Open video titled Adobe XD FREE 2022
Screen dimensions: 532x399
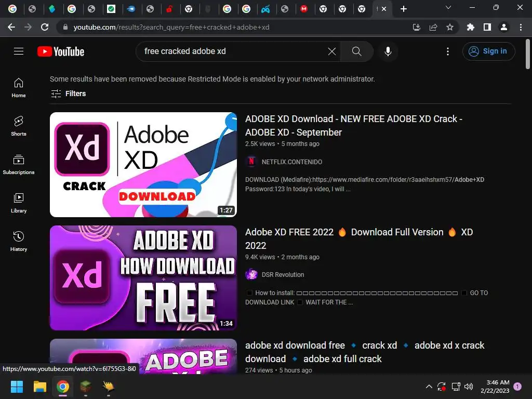point(359,238)
